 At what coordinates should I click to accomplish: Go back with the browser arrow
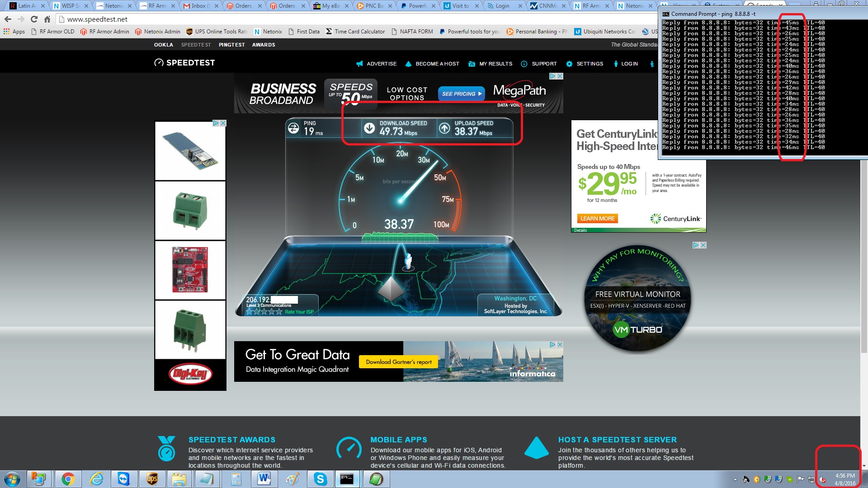8,19
